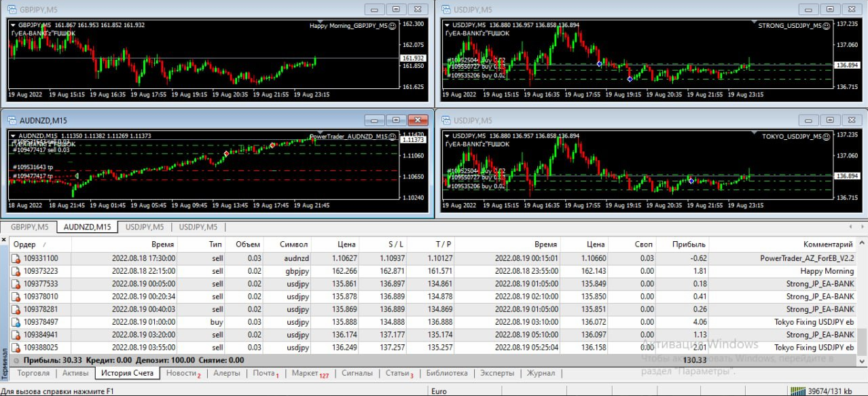
Task: Open the Алерты tab
Action: coord(226,373)
